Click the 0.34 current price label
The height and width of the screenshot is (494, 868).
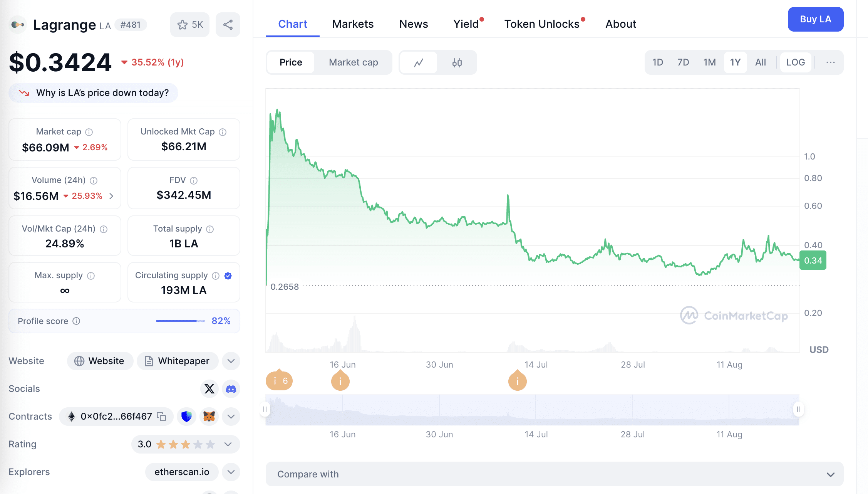click(813, 260)
